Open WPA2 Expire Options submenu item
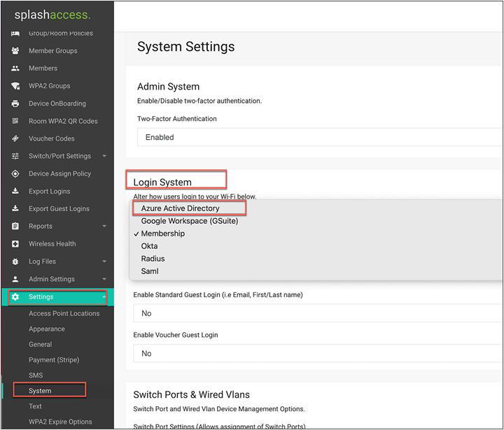504x430 pixels. (x=60, y=422)
